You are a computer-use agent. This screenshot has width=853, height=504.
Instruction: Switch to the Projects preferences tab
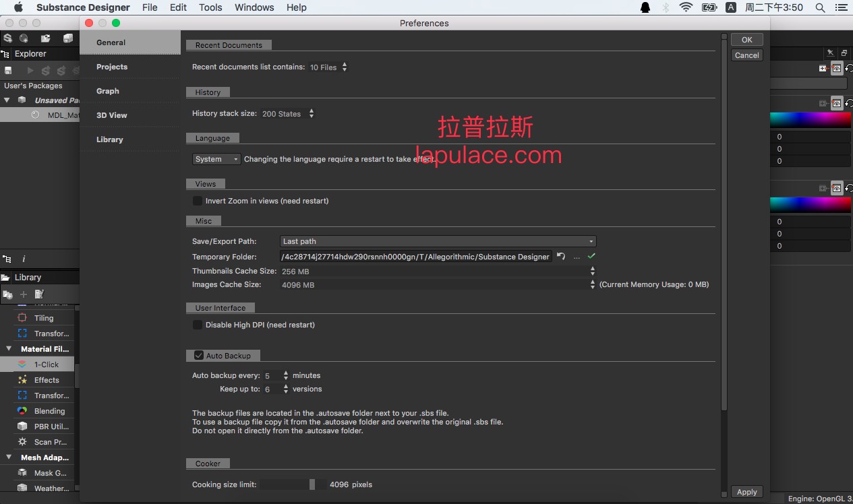[130, 67]
